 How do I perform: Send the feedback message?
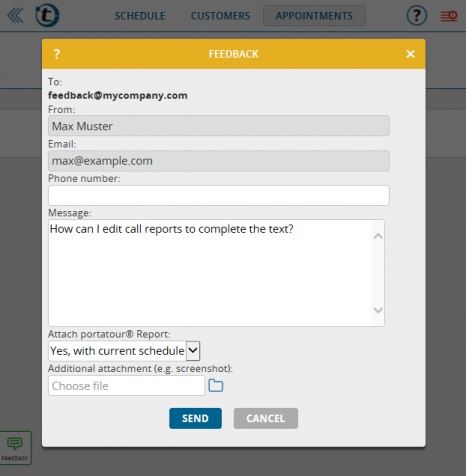click(x=195, y=418)
